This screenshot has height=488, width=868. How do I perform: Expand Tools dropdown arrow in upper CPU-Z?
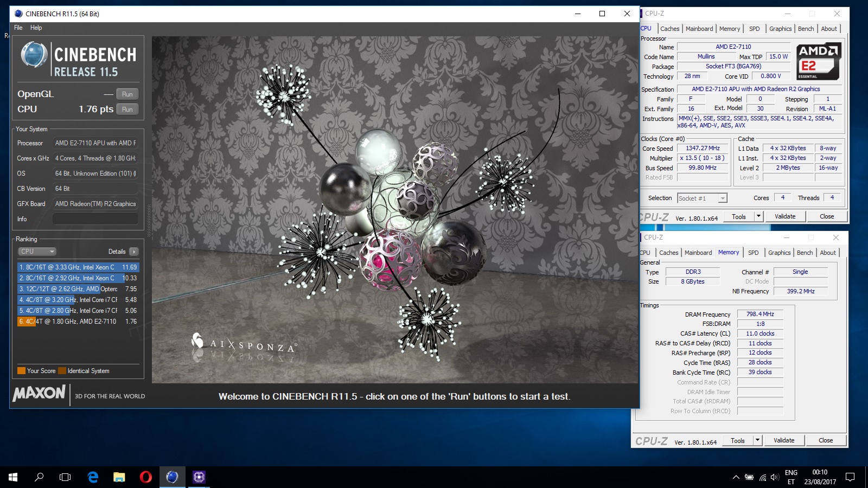click(759, 216)
